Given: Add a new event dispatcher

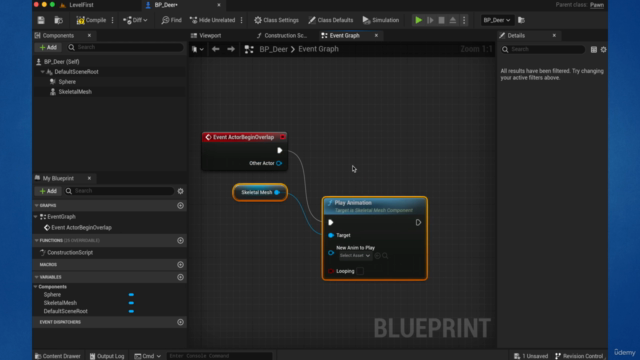Looking at the screenshot, I should click(x=180, y=322).
